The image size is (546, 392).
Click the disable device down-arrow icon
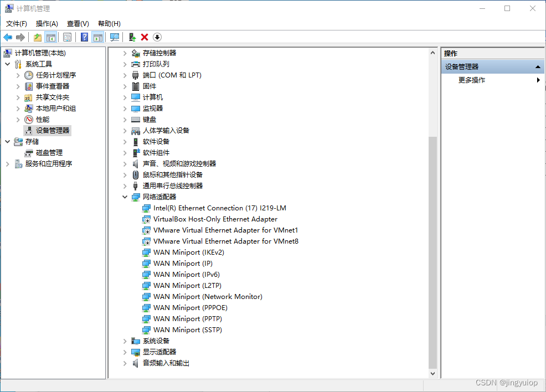click(157, 37)
